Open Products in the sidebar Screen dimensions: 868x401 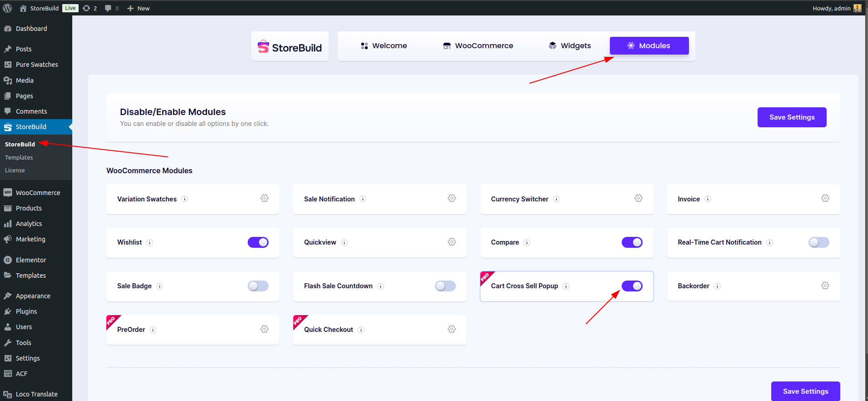[x=36, y=208]
